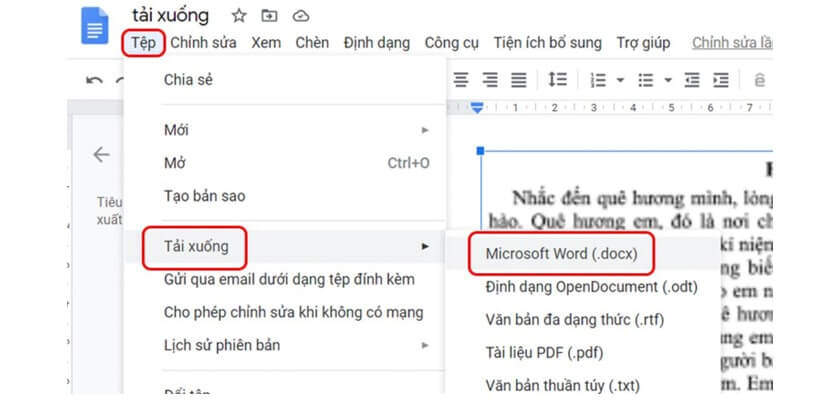Close the outline panel with back arrow
840x400 pixels.
(101, 154)
